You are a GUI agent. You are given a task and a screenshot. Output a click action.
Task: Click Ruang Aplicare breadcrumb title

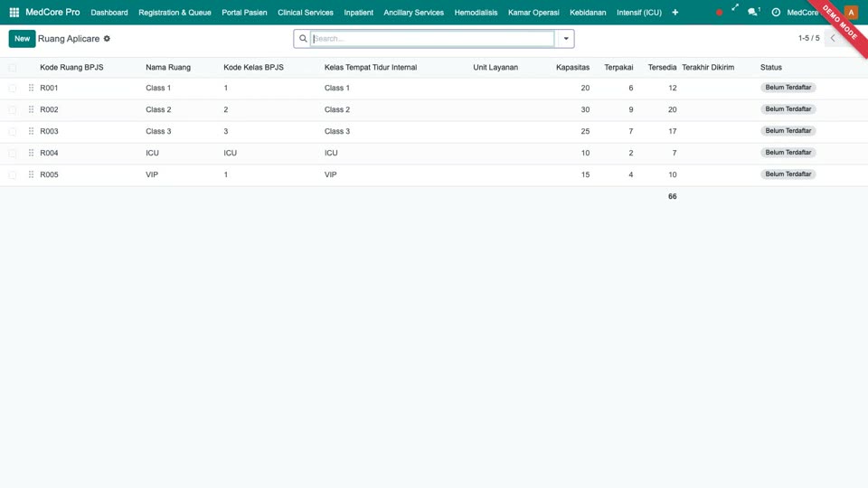coord(69,39)
